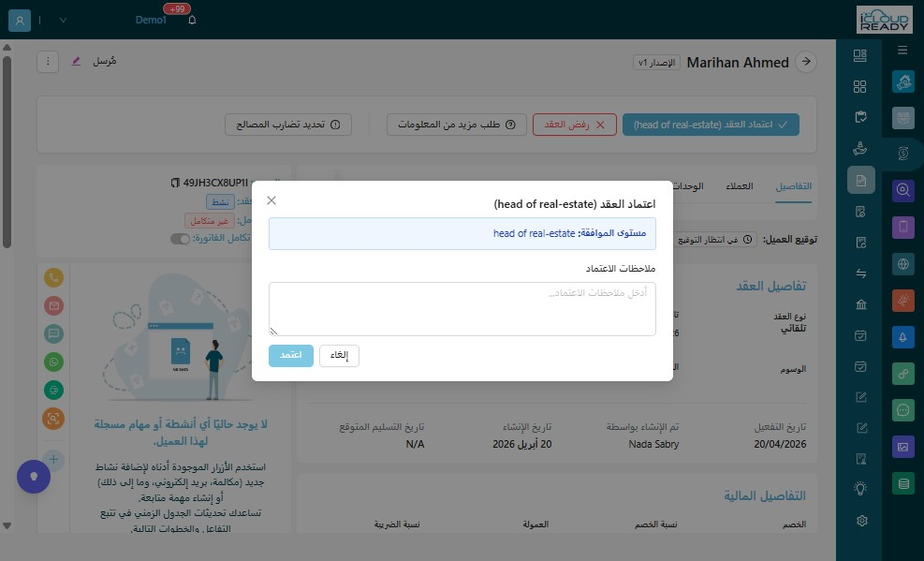This screenshot has width=924, height=561.
Task: Click the غير متكامل status badge
Action: click(209, 221)
